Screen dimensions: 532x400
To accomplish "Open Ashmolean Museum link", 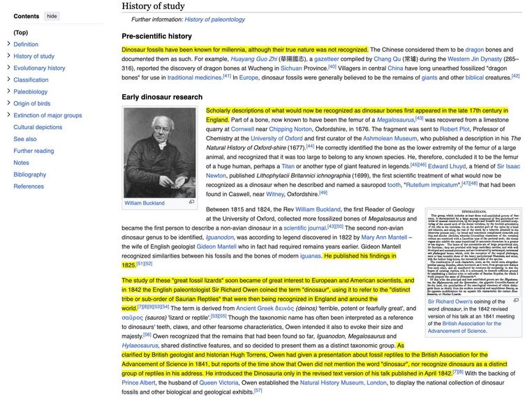I will 390,138.
